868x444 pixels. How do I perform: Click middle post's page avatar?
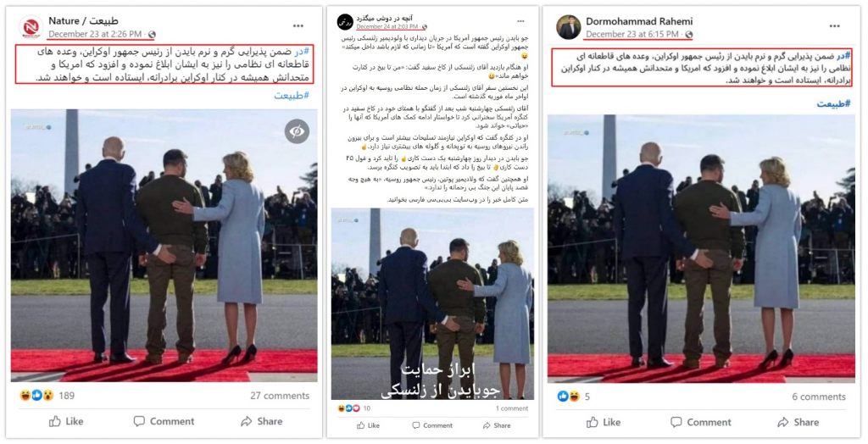(345, 22)
